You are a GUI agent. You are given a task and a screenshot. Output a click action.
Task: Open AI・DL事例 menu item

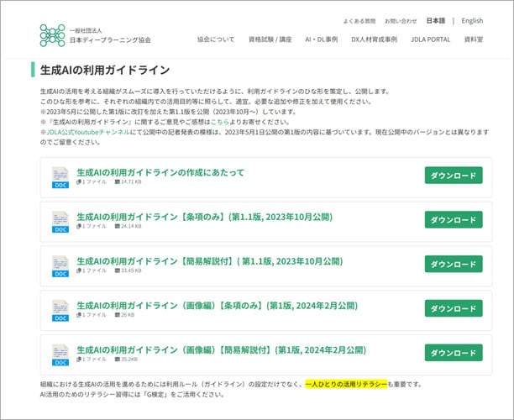(321, 39)
